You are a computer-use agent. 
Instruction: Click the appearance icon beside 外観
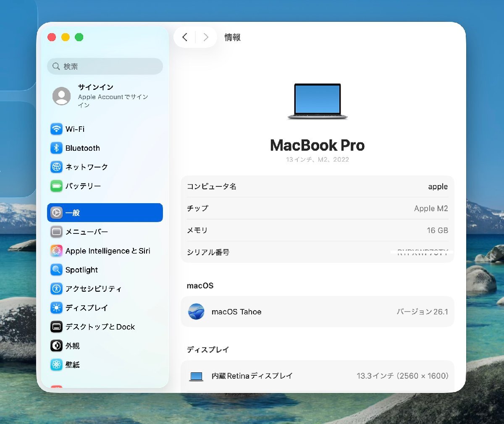56,345
